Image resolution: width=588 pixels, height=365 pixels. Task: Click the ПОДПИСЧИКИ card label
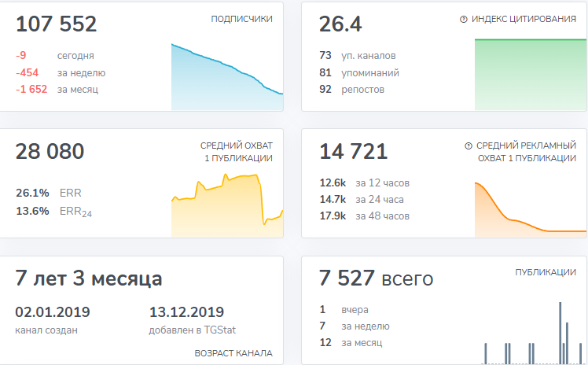click(241, 19)
